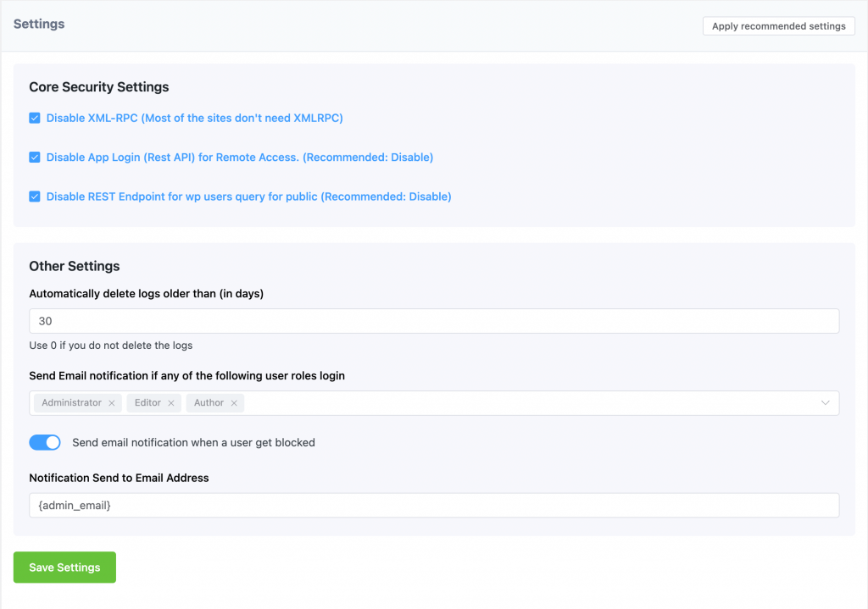Click the "Disable App Login" blue label
The image size is (868, 609).
click(237, 157)
